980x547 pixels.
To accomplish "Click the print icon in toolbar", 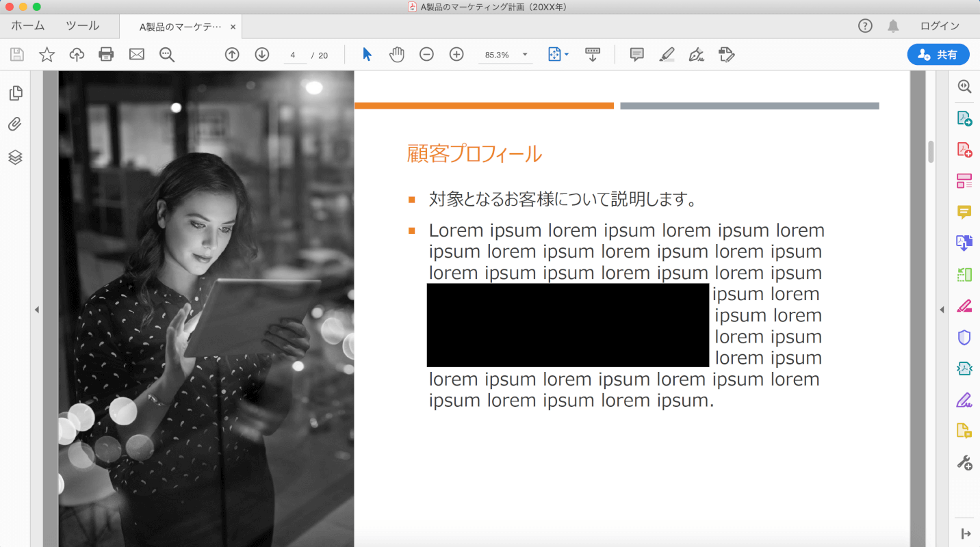I will 106,55.
